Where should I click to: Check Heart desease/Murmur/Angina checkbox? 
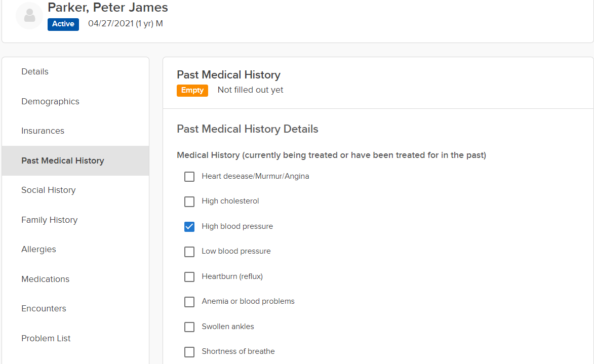[x=189, y=177]
